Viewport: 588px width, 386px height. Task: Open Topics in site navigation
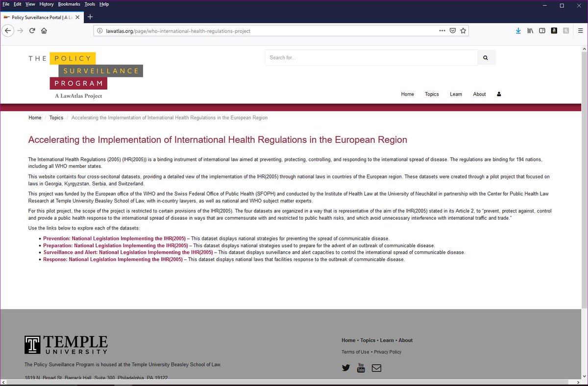432,94
